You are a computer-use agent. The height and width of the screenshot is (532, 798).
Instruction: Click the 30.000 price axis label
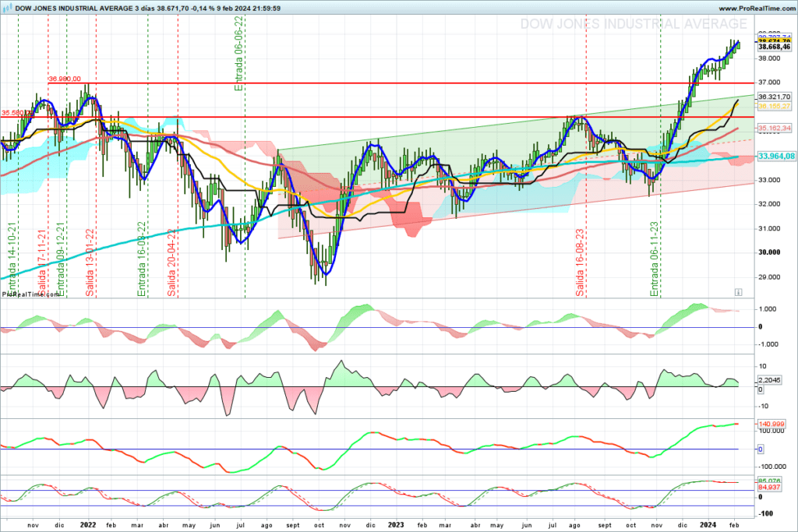pos(769,252)
